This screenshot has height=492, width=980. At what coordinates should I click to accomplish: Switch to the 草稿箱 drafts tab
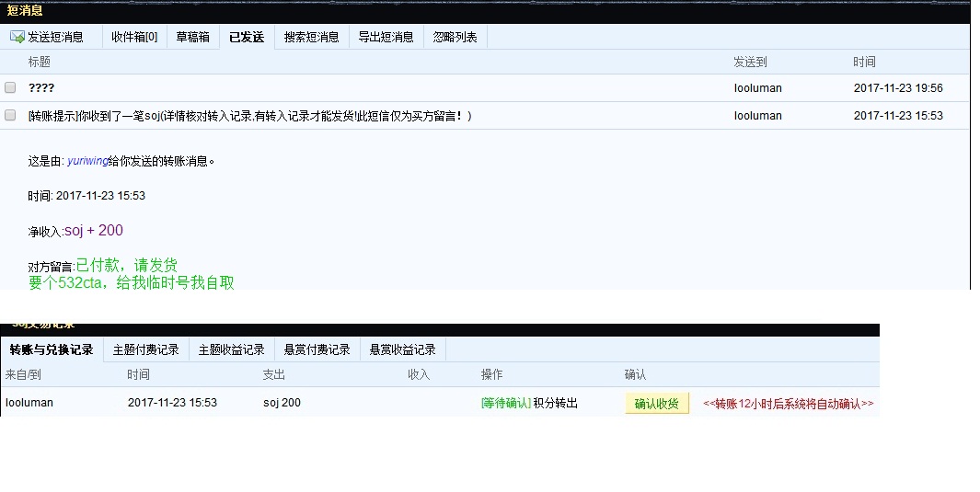(x=192, y=38)
